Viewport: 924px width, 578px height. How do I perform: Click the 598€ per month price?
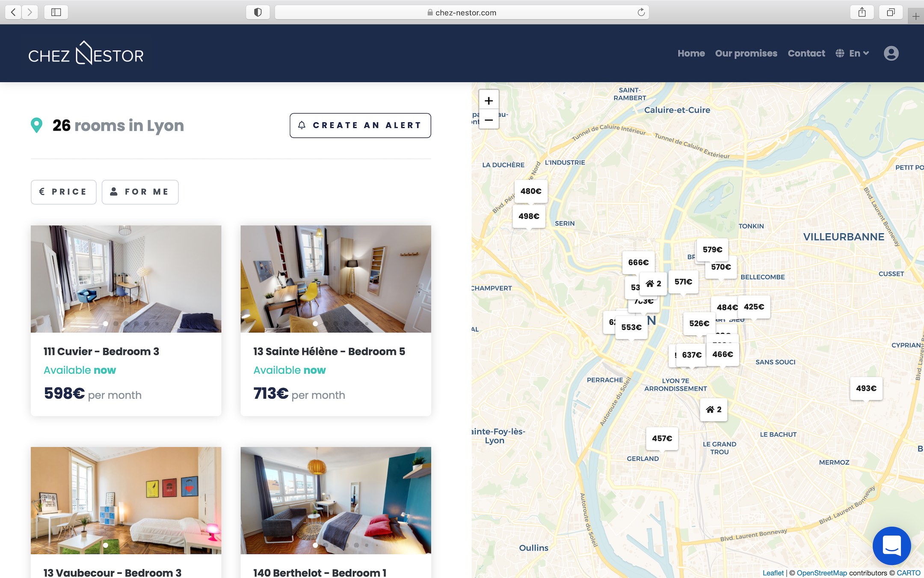tap(93, 393)
